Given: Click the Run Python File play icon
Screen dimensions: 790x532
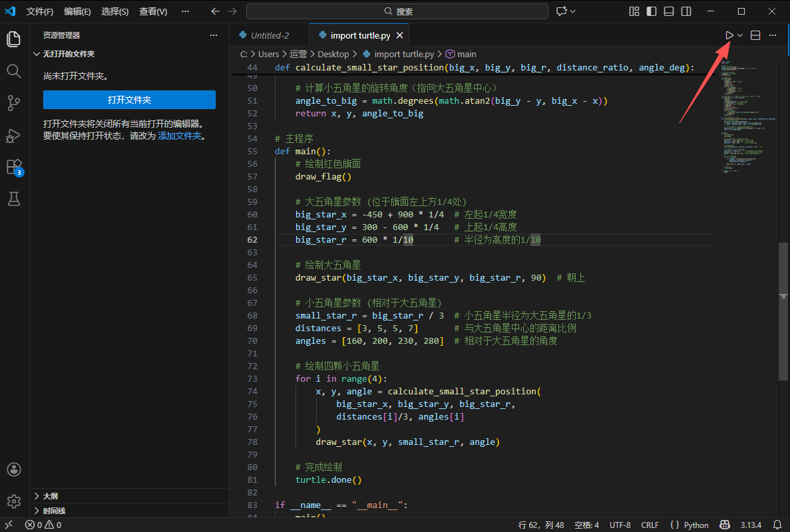Looking at the screenshot, I should [729, 35].
